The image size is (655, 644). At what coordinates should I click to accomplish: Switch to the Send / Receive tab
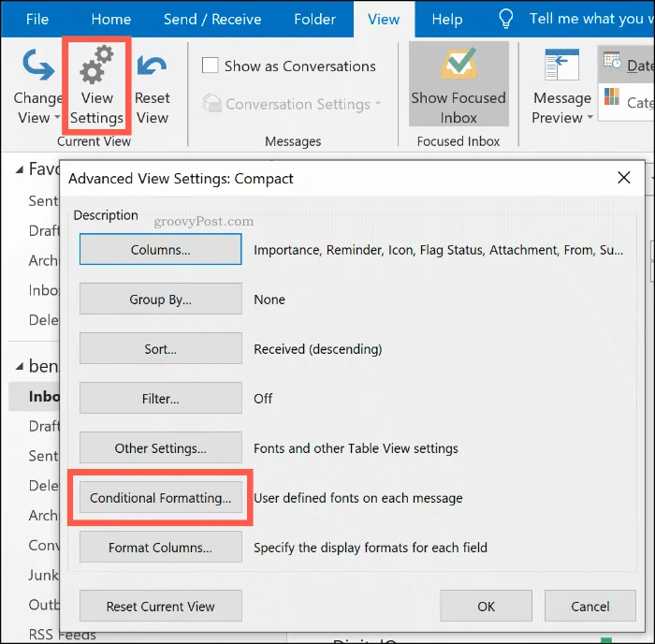click(212, 19)
